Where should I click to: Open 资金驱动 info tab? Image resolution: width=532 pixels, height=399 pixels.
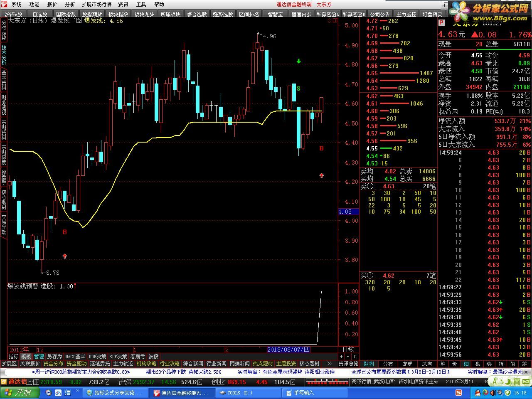[x=76, y=364]
